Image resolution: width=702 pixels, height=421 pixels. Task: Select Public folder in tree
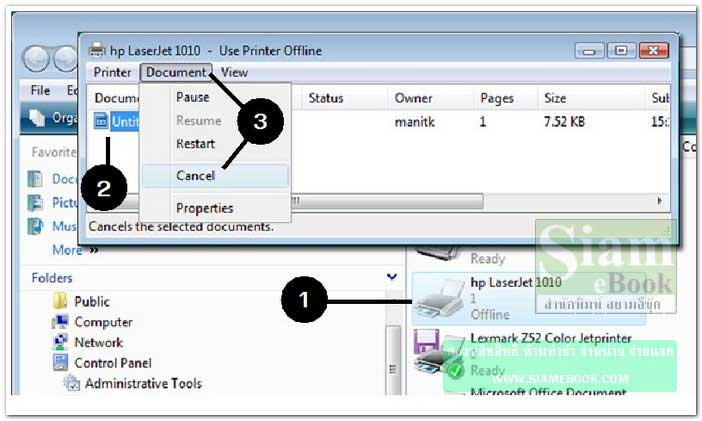(92, 301)
